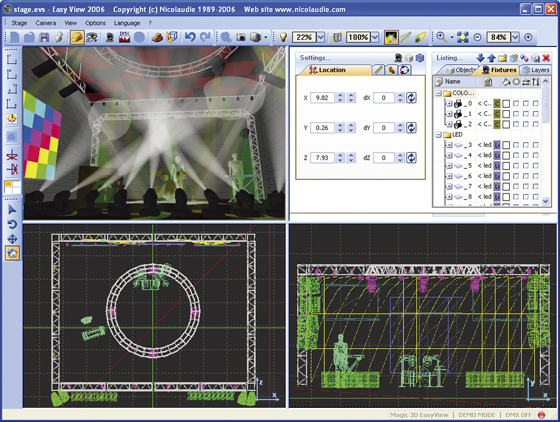Click the Redo arrow in toolbar
This screenshot has width=560, height=422.
205,37
